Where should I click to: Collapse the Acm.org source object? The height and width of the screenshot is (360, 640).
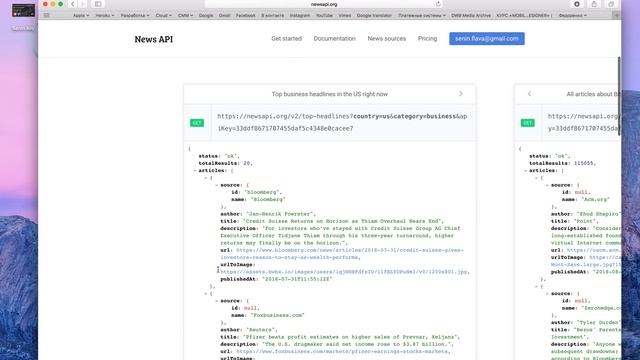click(547, 185)
